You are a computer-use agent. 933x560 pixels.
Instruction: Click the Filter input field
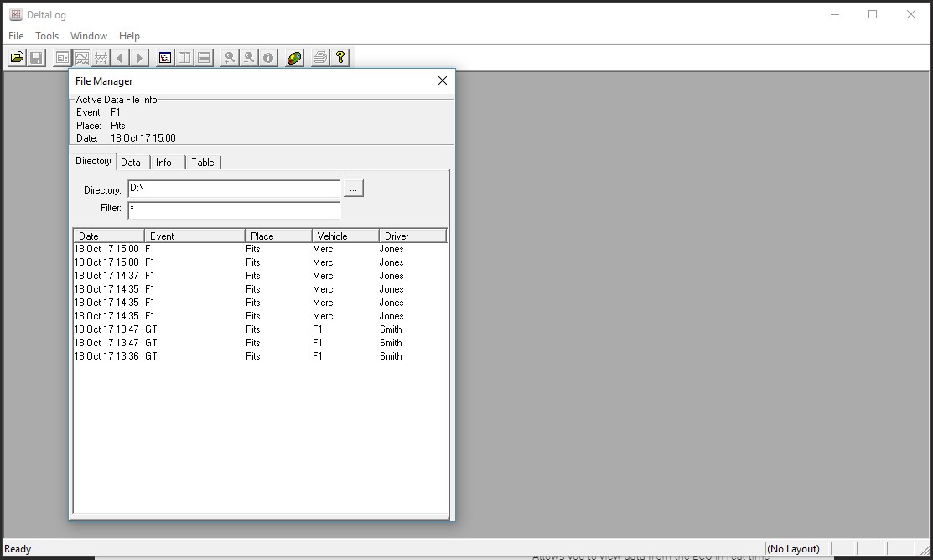click(x=234, y=210)
